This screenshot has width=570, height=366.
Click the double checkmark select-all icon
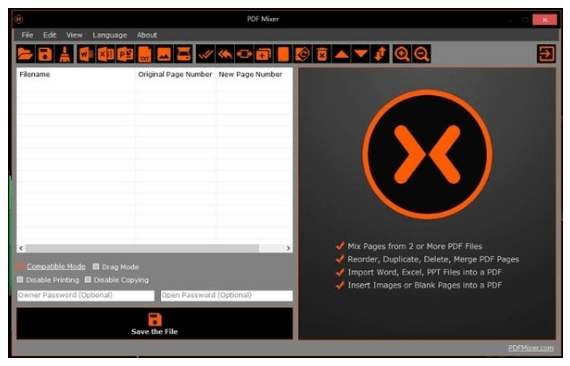pyautogui.click(x=205, y=54)
